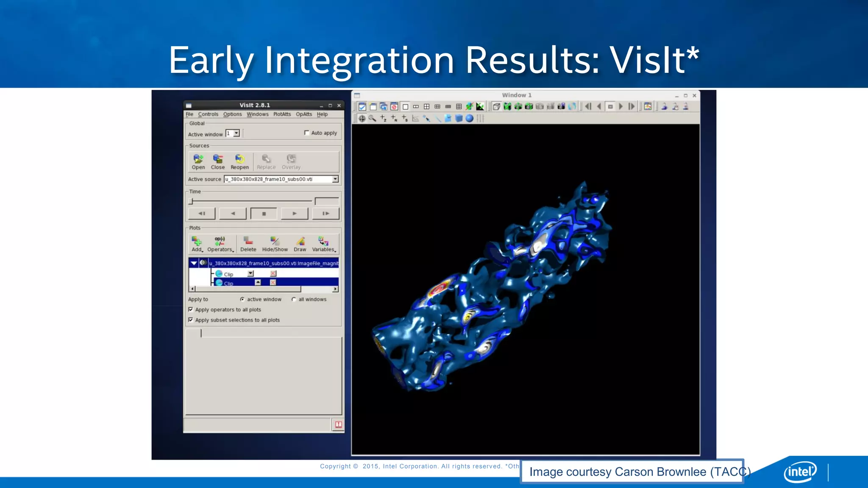This screenshot has width=868, height=488.
Task: Open the Active window number dropdown
Action: pos(236,133)
